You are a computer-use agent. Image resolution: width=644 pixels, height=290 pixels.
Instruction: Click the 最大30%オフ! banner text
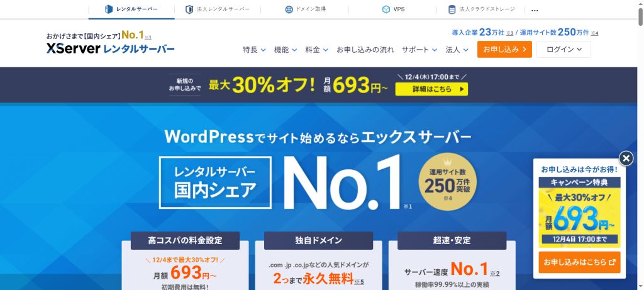point(262,85)
